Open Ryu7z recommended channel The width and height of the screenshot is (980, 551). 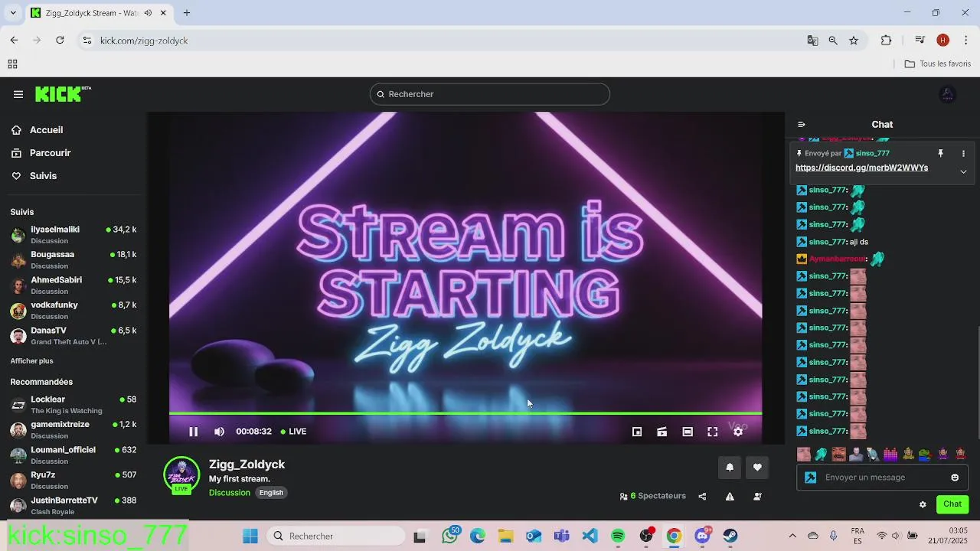click(73, 481)
